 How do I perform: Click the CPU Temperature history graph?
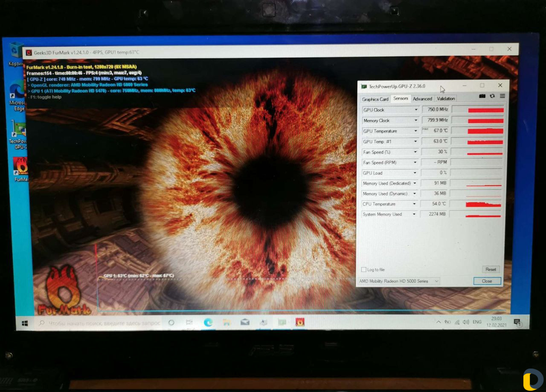tap(476, 204)
